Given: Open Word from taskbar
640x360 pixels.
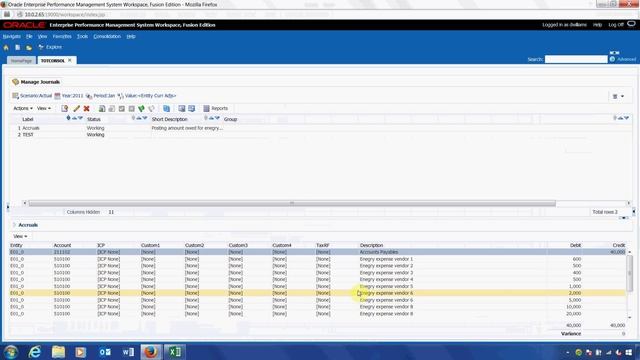Looking at the screenshot, I should coord(128,352).
